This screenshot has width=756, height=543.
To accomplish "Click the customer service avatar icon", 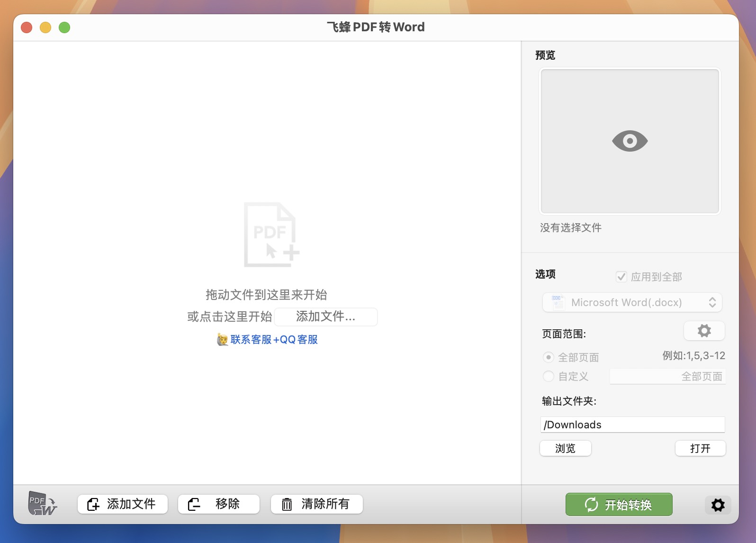I will [x=223, y=339].
